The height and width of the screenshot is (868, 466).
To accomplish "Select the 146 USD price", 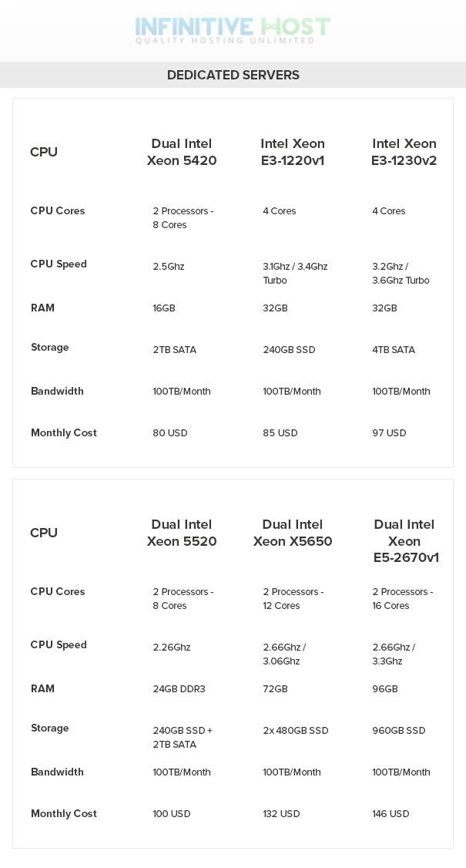I will (x=391, y=814).
